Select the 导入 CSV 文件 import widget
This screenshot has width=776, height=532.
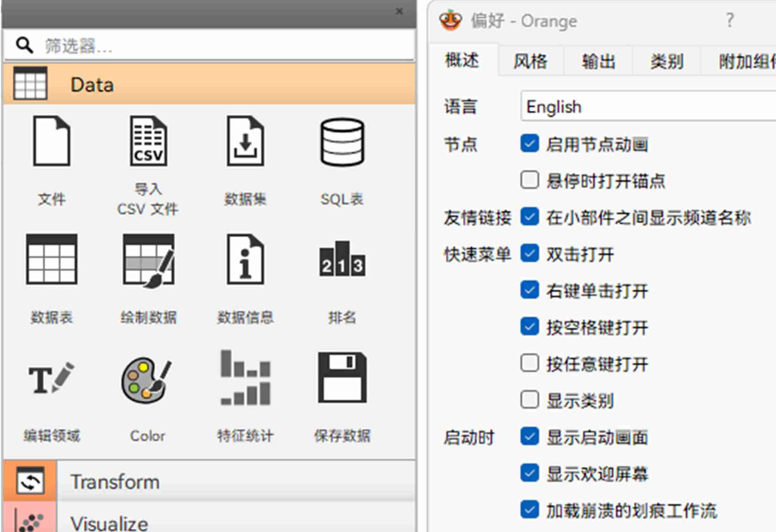[148, 142]
